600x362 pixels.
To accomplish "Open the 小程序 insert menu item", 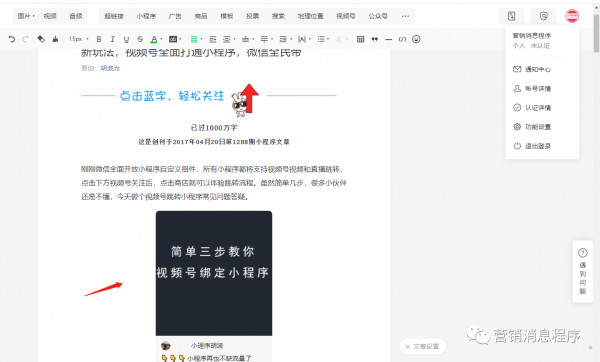I will click(146, 16).
